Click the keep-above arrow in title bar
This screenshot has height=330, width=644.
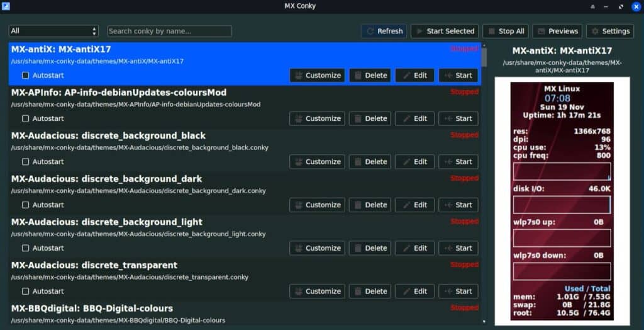click(x=592, y=6)
